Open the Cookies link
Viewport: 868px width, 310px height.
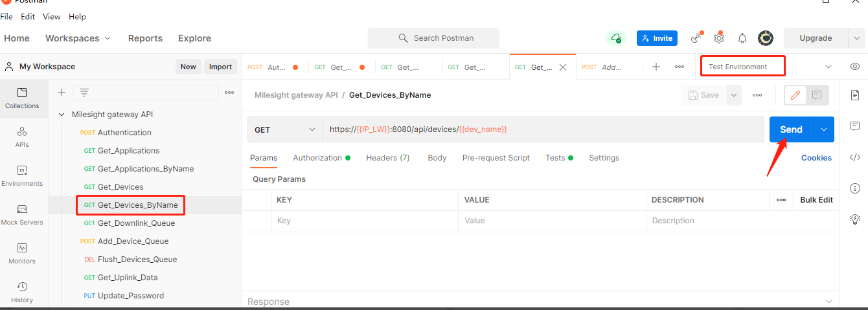[x=816, y=158]
